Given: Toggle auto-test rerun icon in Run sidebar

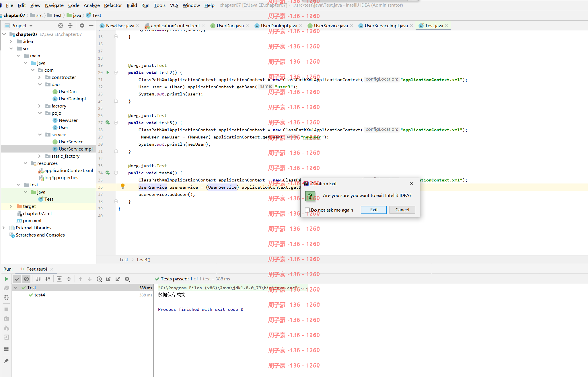Looking at the screenshot, I should point(6,298).
